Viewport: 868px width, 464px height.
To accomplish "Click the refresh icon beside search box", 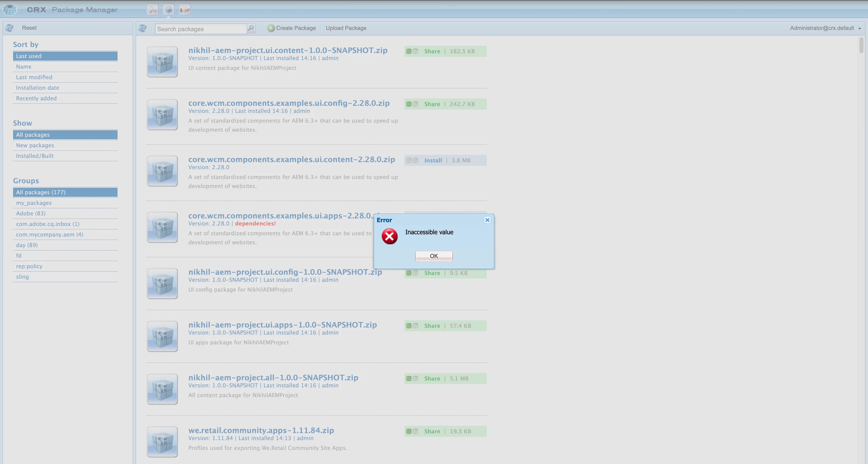I will (x=143, y=28).
